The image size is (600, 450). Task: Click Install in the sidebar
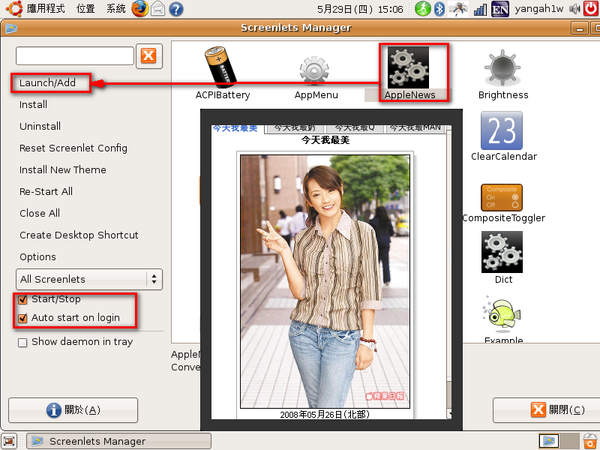tap(33, 104)
